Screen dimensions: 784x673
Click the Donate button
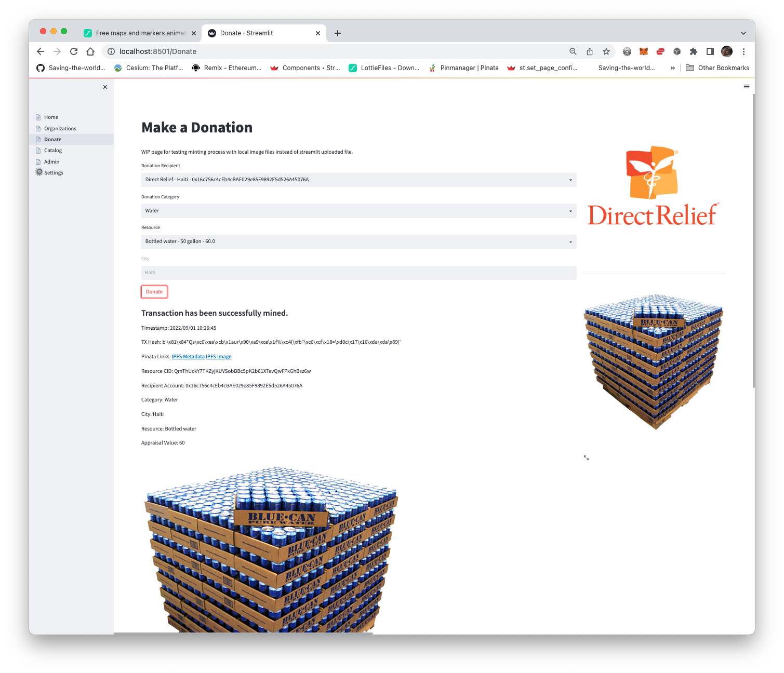(154, 292)
